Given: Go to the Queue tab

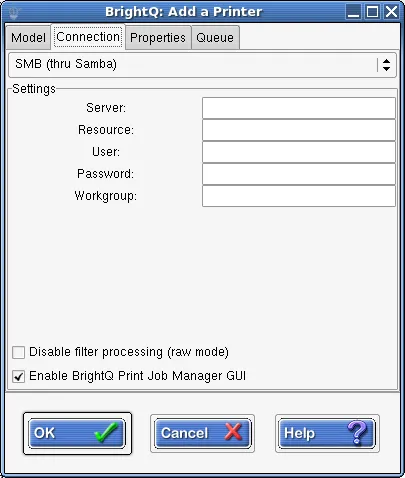Looking at the screenshot, I should pos(215,37).
